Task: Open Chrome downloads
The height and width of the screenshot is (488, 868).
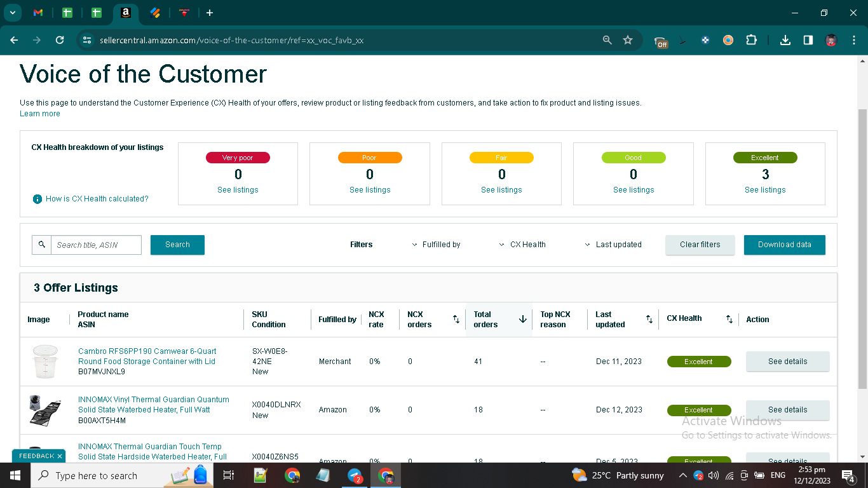Action: (785, 40)
